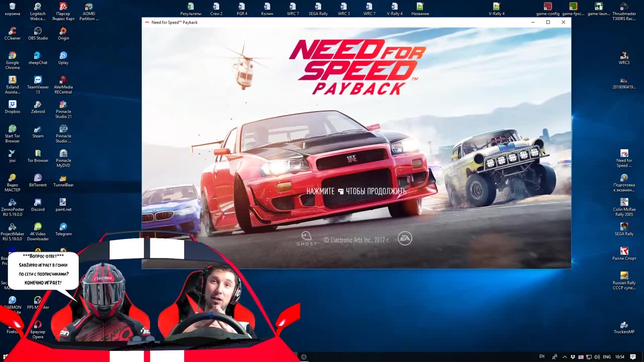
Task: Open Видео МАСТЕР desktop icon
Action: point(13,183)
